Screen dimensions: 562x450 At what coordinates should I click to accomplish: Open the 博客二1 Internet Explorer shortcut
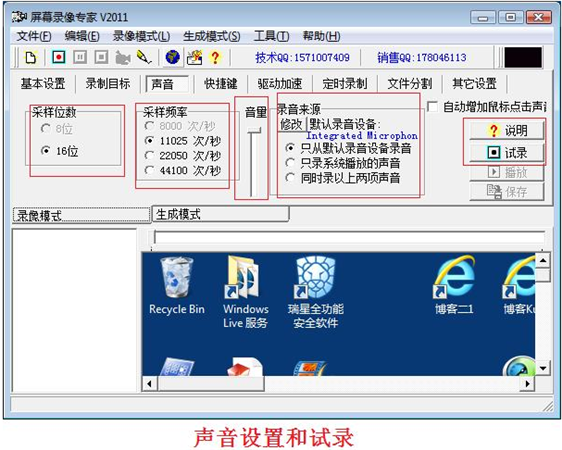tap(454, 285)
